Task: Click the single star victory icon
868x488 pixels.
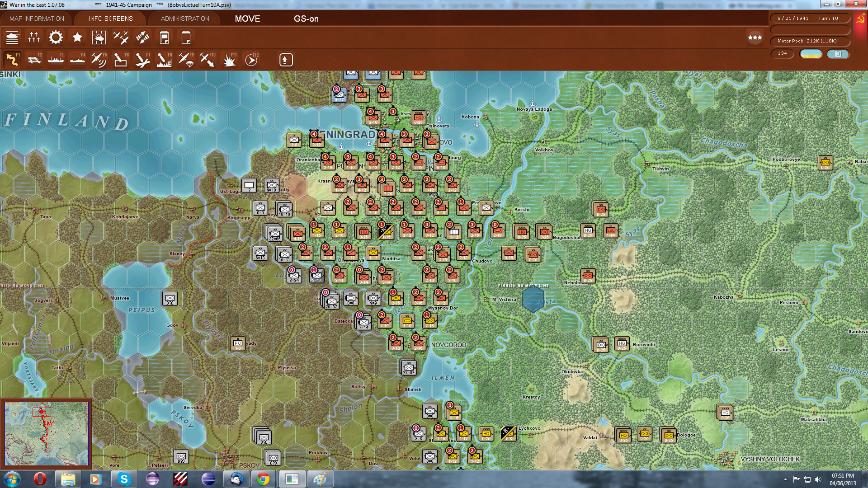Action: 77,38
